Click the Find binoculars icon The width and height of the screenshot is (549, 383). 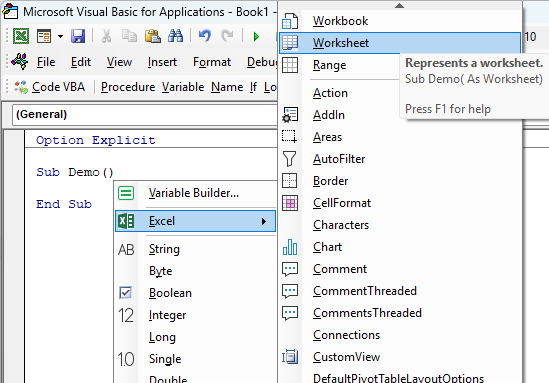[x=175, y=36]
